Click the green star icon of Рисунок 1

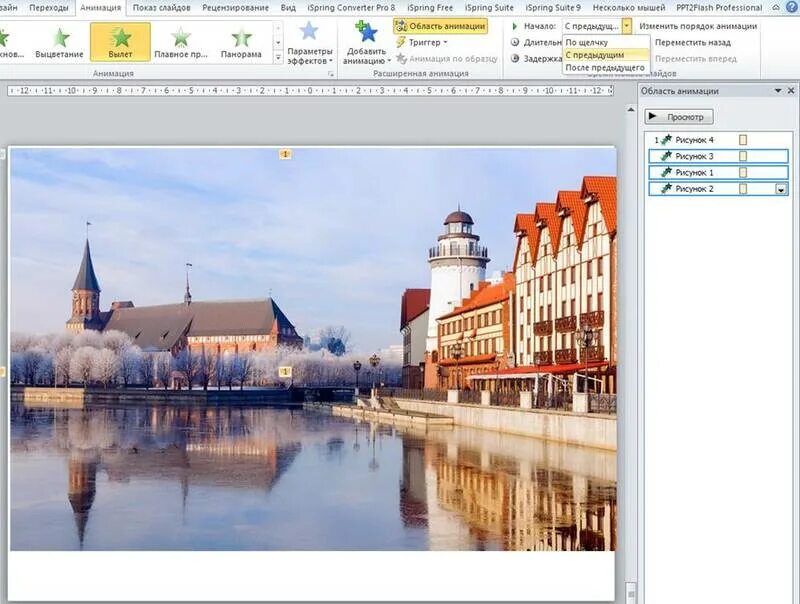click(x=666, y=172)
